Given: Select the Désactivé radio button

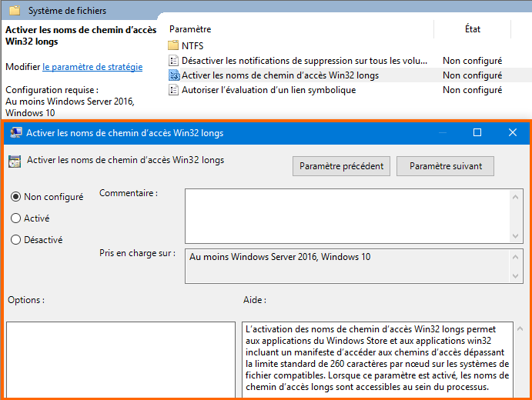Looking at the screenshot, I should (16, 240).
